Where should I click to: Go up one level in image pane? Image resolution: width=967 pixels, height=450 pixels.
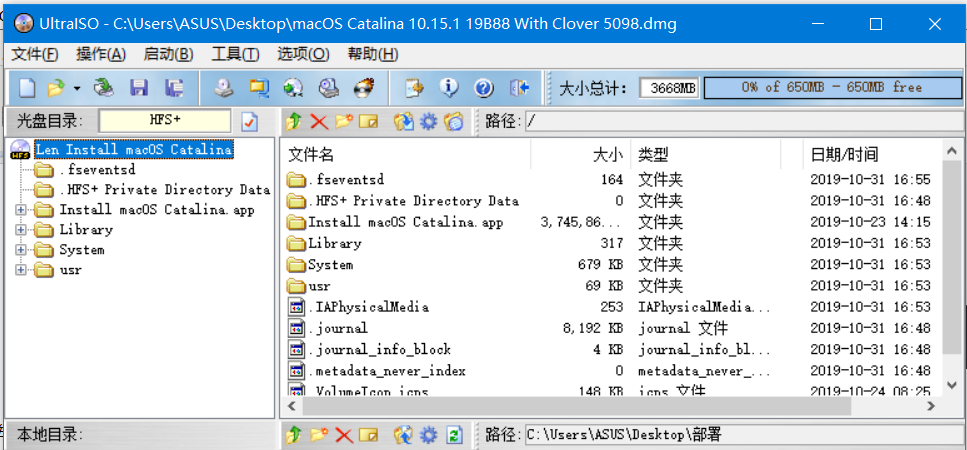pyautogui.click(x=294, y=122)
